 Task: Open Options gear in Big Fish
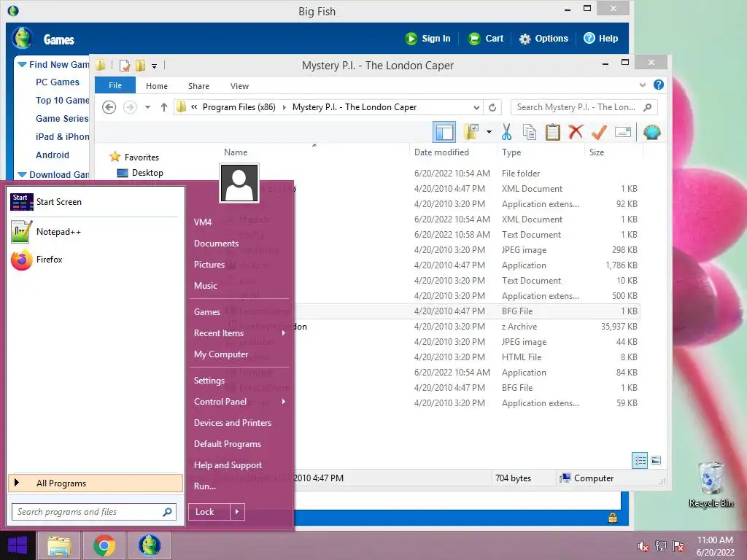[x=543, y=39]
